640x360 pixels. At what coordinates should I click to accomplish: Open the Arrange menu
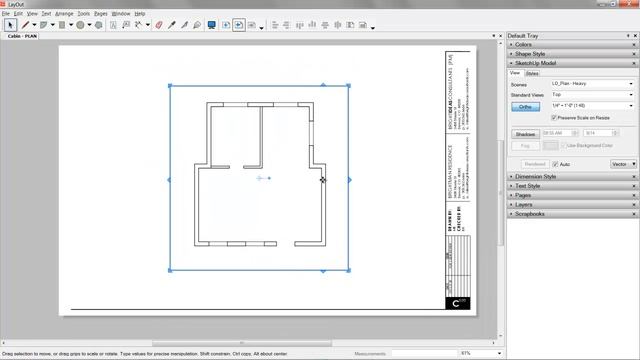(x=64, y=14)
